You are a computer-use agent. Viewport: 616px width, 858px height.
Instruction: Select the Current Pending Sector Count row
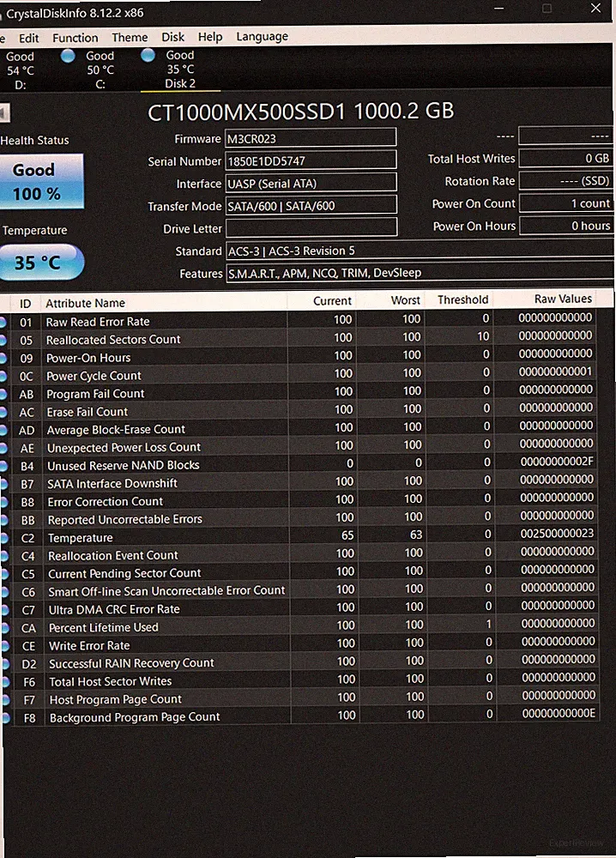pyautogui.click(x=299, y=572)
